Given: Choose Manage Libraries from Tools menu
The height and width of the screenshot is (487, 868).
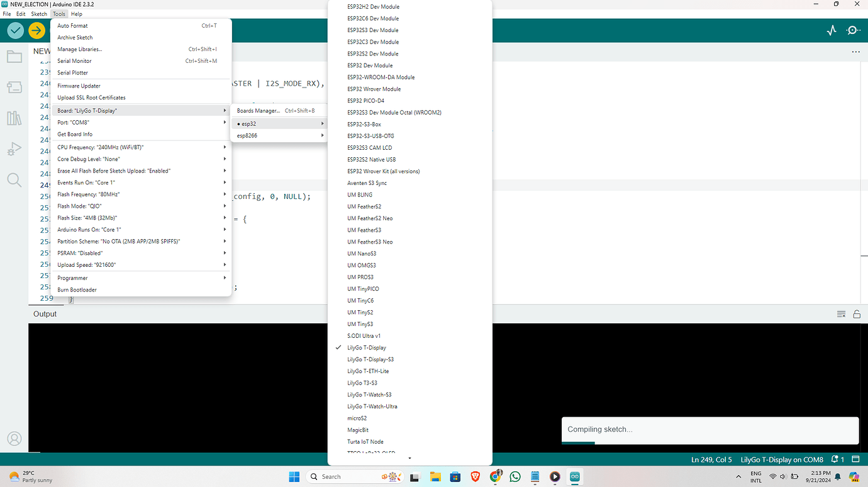Looking at the screenshot, I should tap(79, 49).
